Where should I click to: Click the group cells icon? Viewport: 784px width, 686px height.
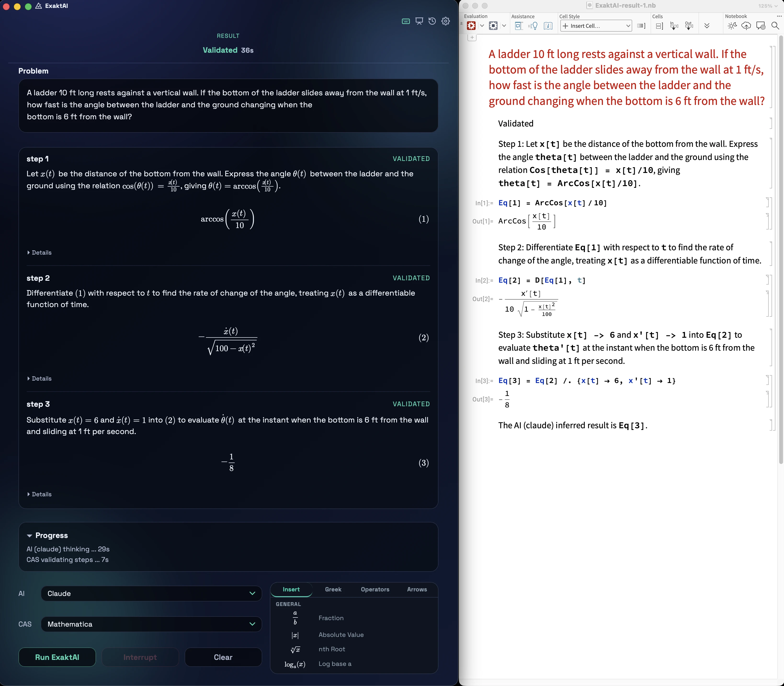[x=659, y=26]
